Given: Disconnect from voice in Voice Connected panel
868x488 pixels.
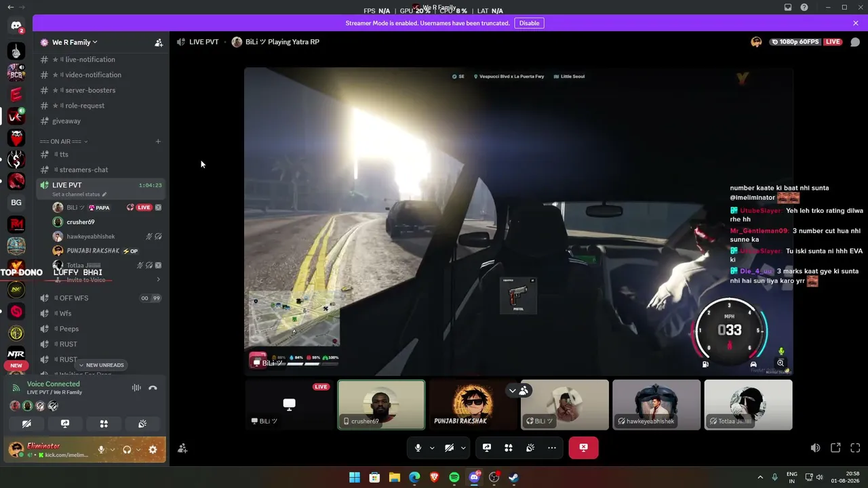Looking at the screenshot, I should tap(153, 388).
